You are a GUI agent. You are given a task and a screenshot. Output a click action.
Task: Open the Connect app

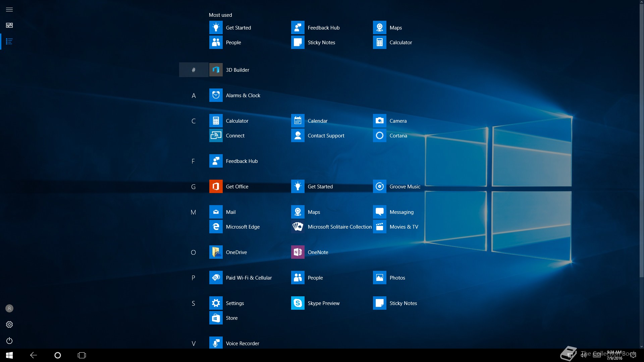tap(227, 135)
